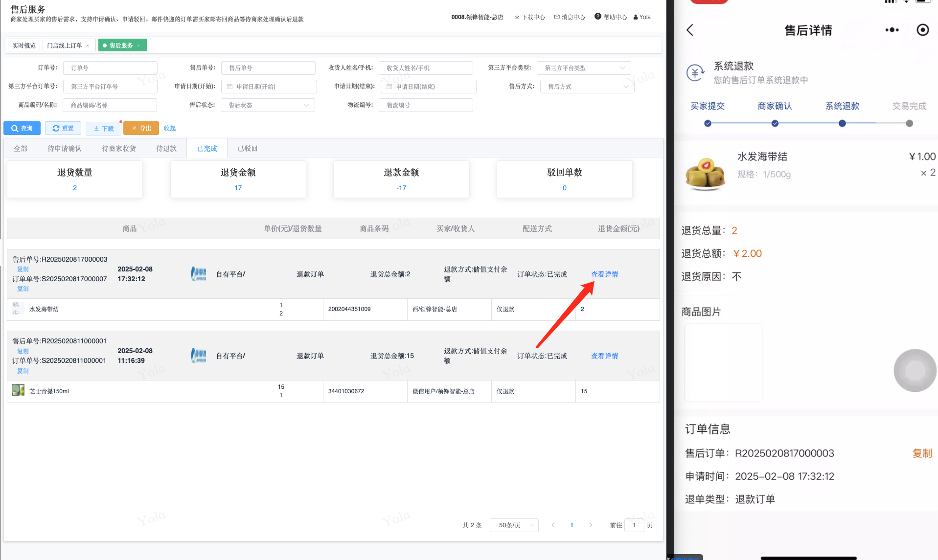Image resolution: width=938 pixels, height=560 pixels.
Task: Copy 订单单号 S2025020811000001
Action: point(23,371)
